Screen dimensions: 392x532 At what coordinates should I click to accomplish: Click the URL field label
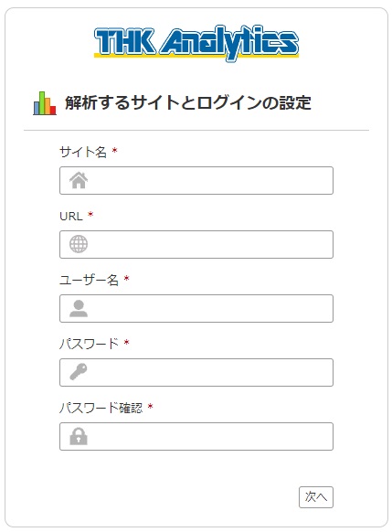tap(71, 216)
